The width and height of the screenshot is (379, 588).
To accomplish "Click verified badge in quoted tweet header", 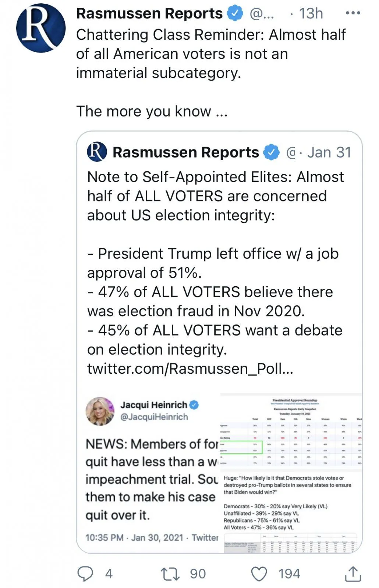I will (272, 153).
